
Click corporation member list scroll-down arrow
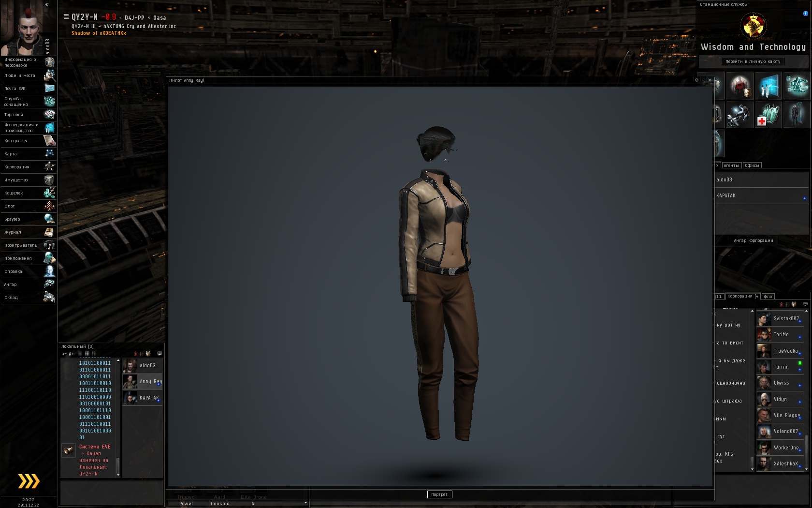(806, 469)
